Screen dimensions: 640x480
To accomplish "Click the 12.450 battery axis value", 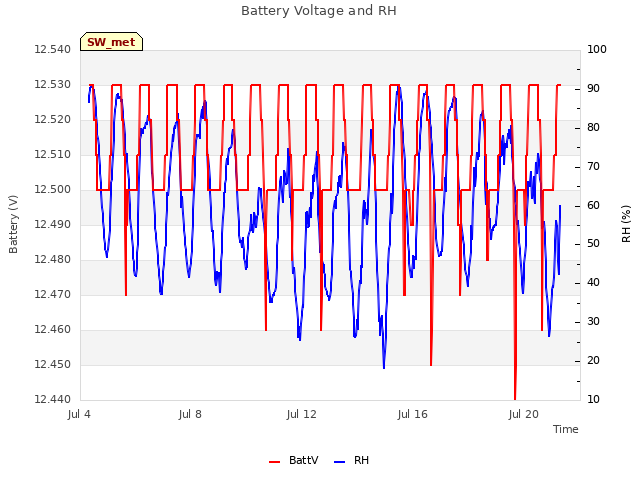I will 52,365.
